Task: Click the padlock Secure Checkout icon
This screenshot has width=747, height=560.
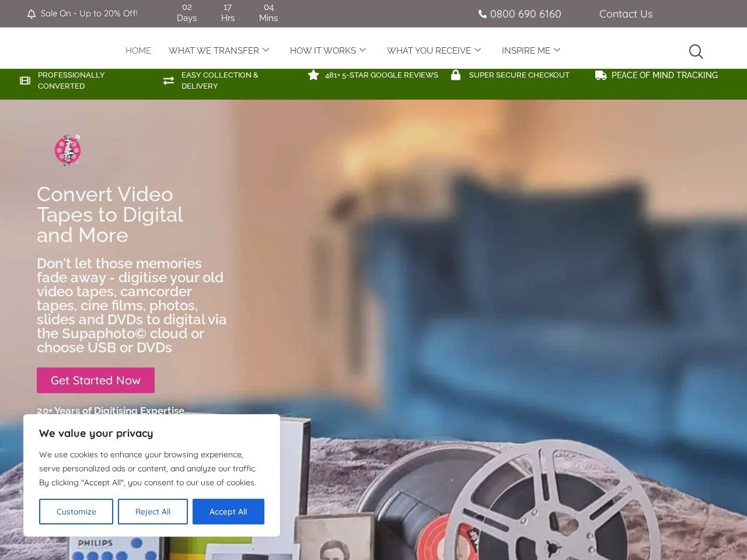Action: 456,75
